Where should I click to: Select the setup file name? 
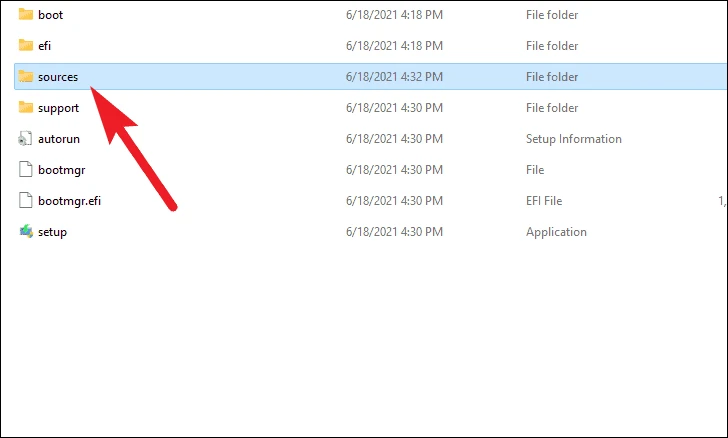(52, 232)
